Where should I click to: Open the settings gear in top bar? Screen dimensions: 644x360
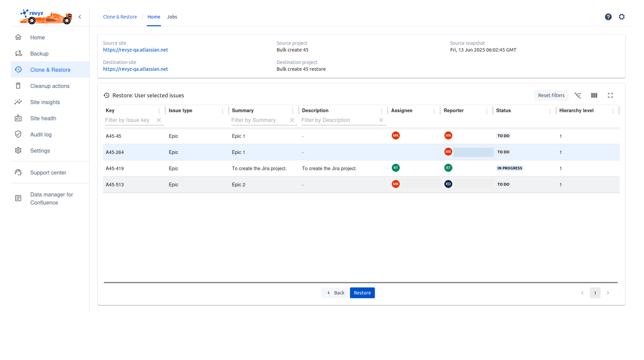point(622,17)
